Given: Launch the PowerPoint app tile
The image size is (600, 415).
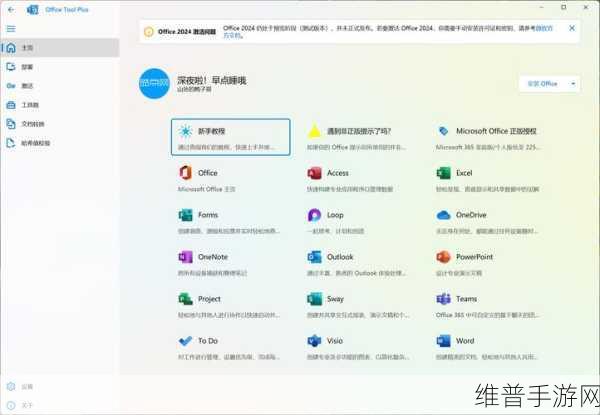Looking at the screenshot, I should tap(488, 264).
